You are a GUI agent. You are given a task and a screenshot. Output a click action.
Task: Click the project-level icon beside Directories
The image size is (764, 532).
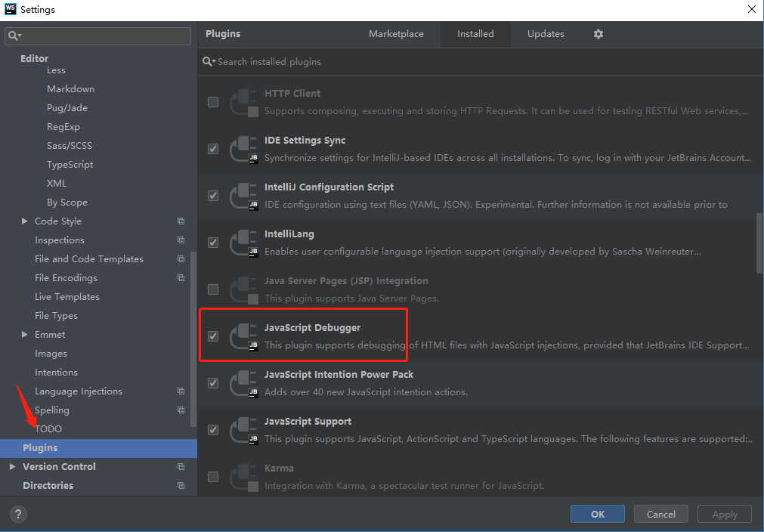coord(181,486)
